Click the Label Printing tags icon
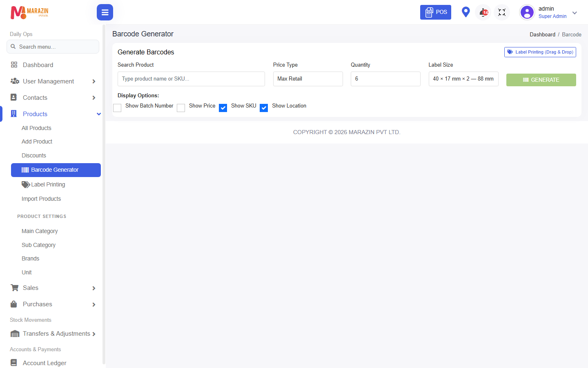This screenshot has width=588, height=368. tap(26, 184)
